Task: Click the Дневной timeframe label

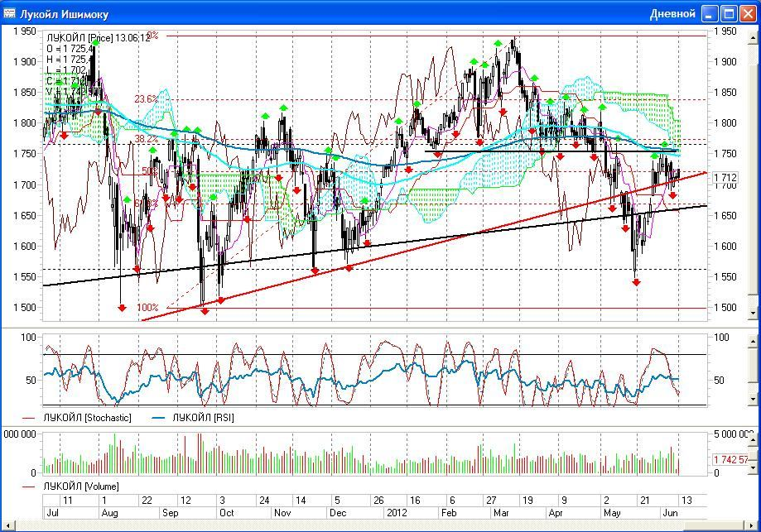Action: point(672,13)
